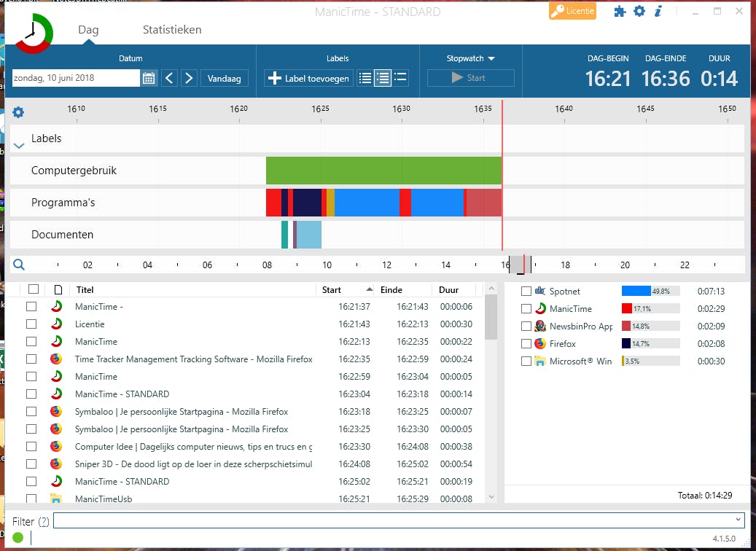Click the green Computergebruik timeline bar
Image resolution: width=756 pixels, height=551 pixels.
click(x=383, y=171)
